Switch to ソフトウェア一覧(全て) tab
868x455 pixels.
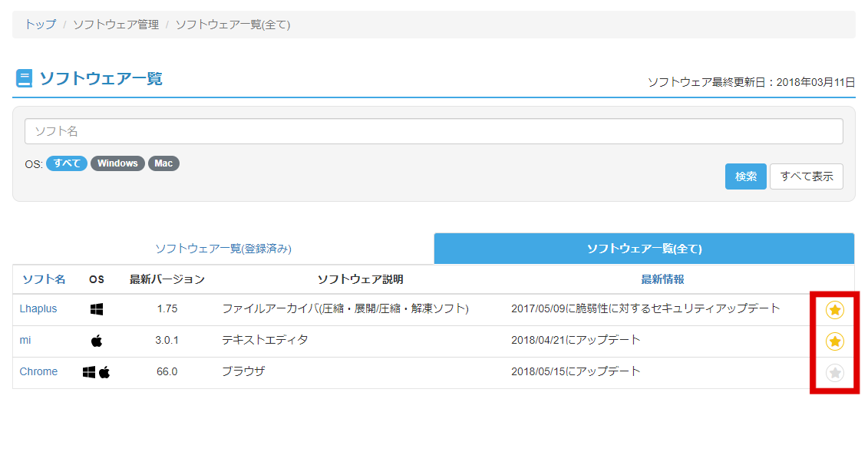(644, 249)
